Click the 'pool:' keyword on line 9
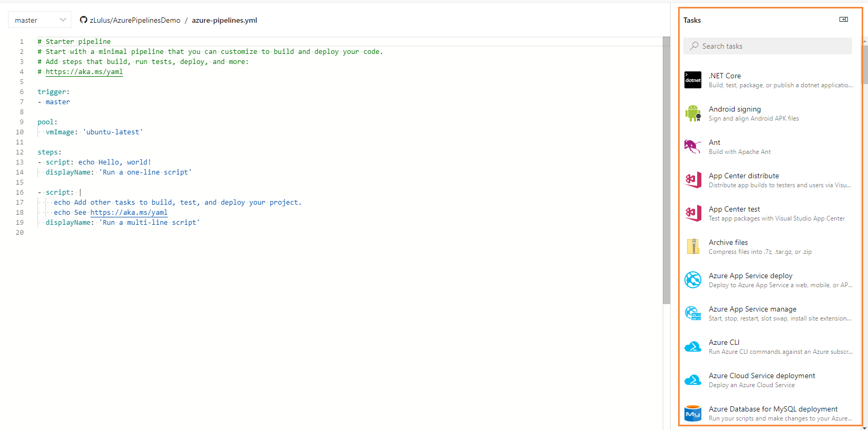This screenshot has width=868, height=430. pyautogui.click(x=48, y=122)
